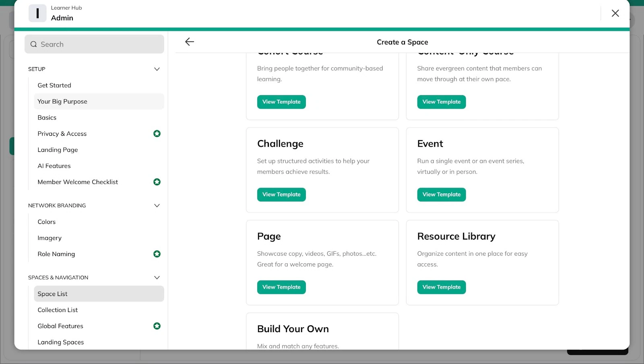644x364 pixels.
Task: Collapse the NETWORK BRANDING section chevron
Action: tap(157, 205)
